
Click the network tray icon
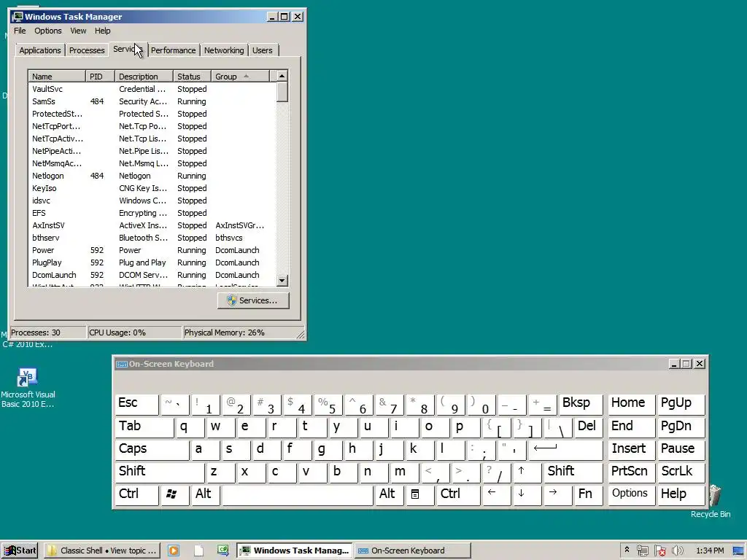pos(643,551)
